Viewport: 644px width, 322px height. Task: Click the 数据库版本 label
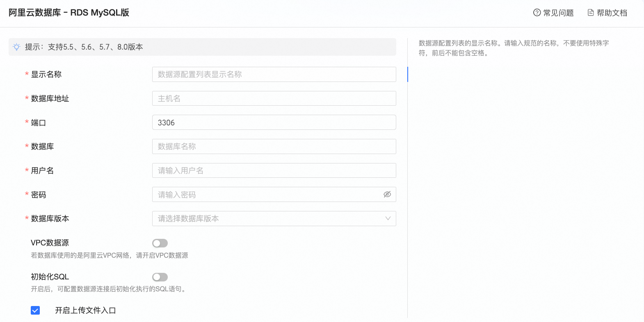click(x=50, y=219)
